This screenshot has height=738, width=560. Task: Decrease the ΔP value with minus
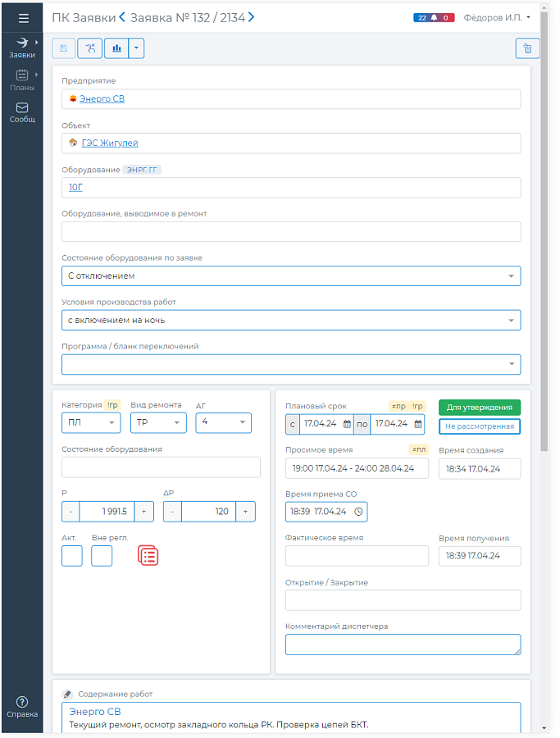[x=172, y=511]
